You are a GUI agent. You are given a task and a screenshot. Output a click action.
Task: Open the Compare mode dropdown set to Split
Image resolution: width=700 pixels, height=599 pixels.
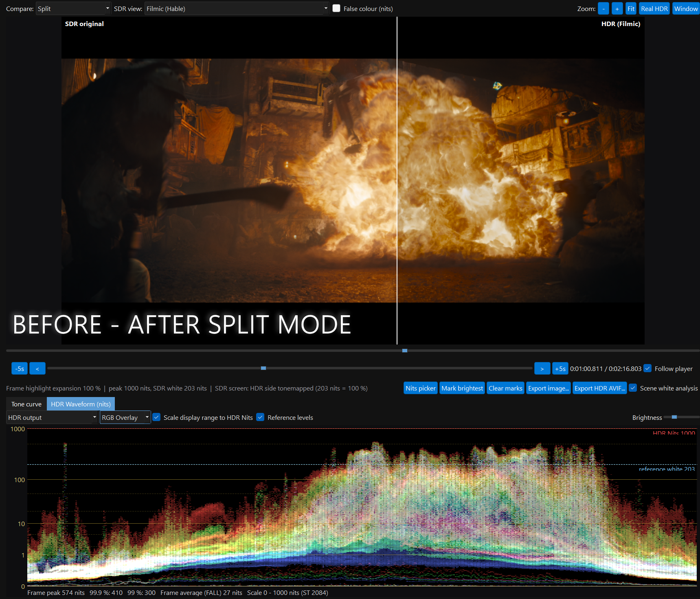pyautogui.click(x=73, y=9)
